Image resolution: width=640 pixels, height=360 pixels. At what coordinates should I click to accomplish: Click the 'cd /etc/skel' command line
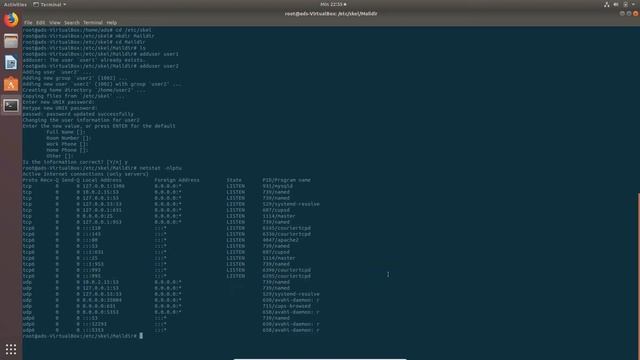pos(87,30)
